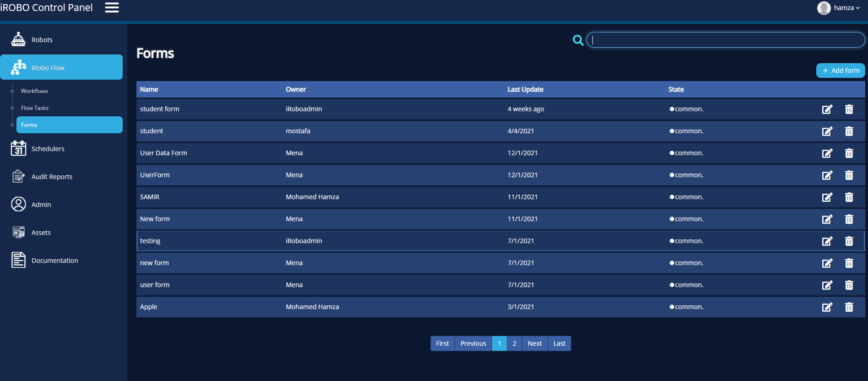Edit the 'student form' row
Image resolution: width=868 pixels, height=381 pixels.
827,109
